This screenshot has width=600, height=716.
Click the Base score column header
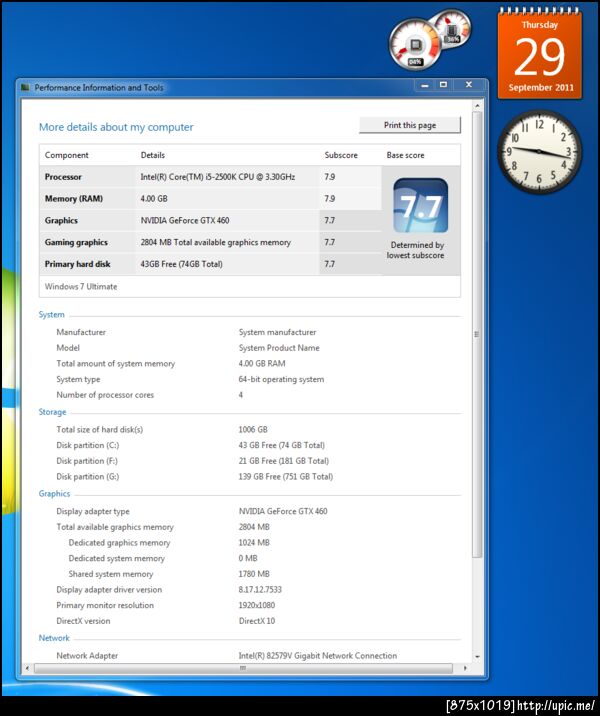[405, 155]
